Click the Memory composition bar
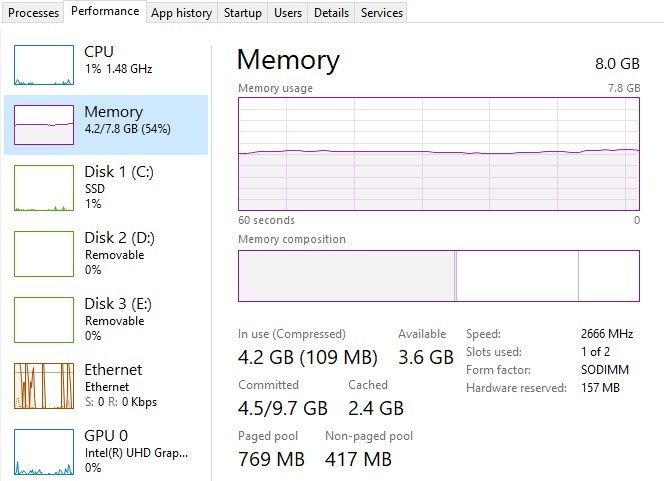 pos(438,276)
